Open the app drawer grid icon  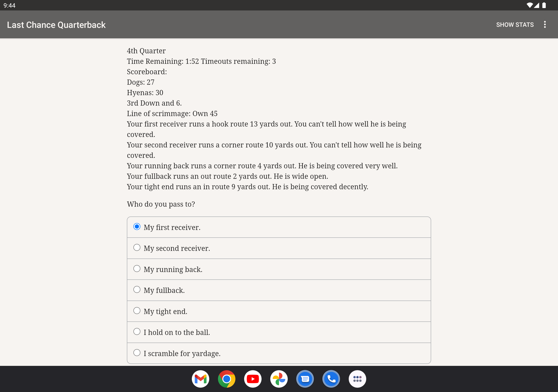(357, 379)
